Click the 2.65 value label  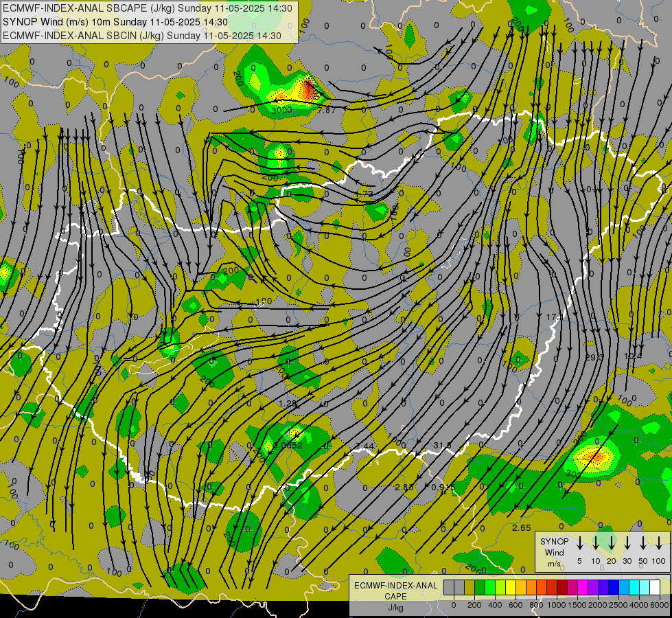[522, 527]
